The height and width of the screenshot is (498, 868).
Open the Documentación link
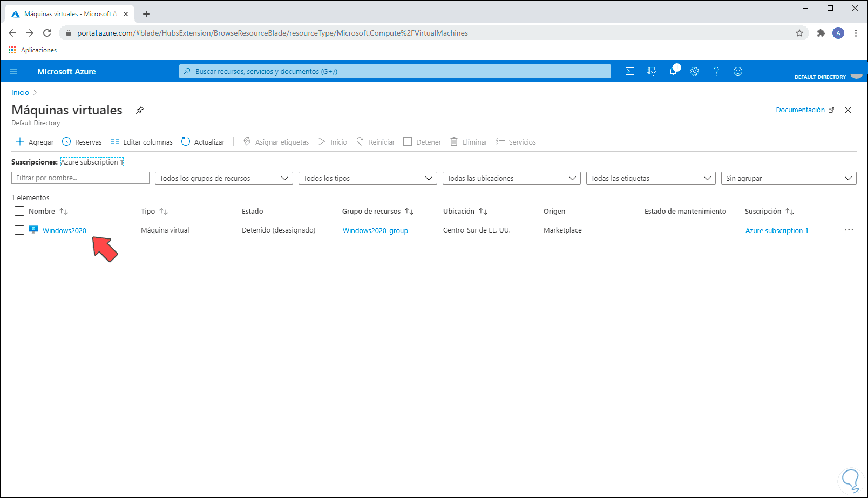(805, 110)
